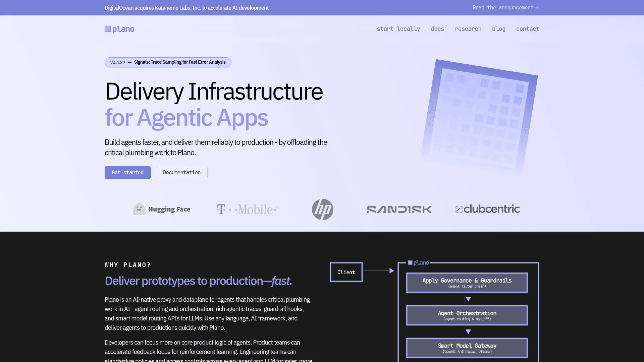
Task: Click the Build agents faster tagline paragraph
Action: click(x=216, y=147)
